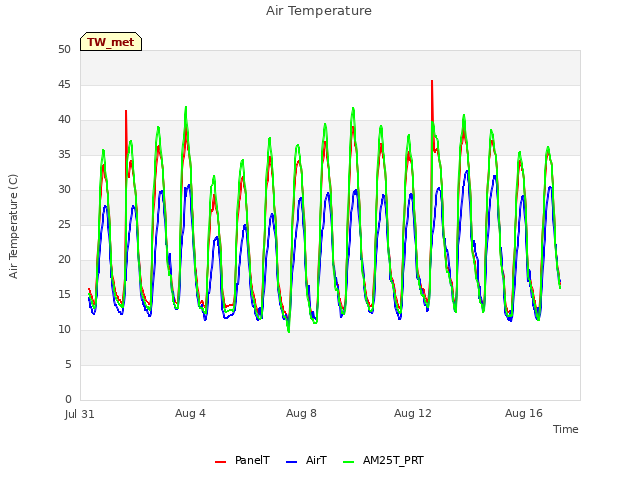This screenshot has height=480, width=640.
Task: Toggle the AirT legend entry
Action: 306,460
